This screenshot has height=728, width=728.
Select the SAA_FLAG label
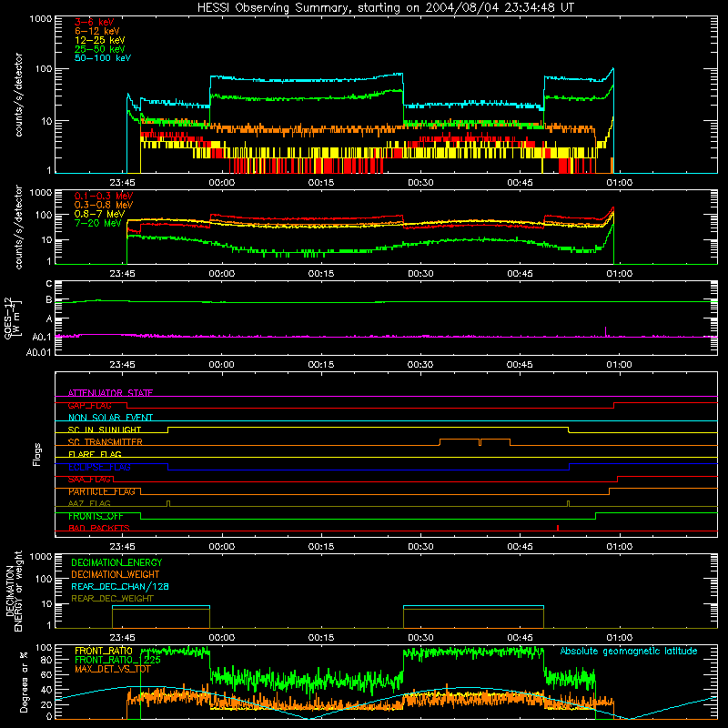coord(89,480)
